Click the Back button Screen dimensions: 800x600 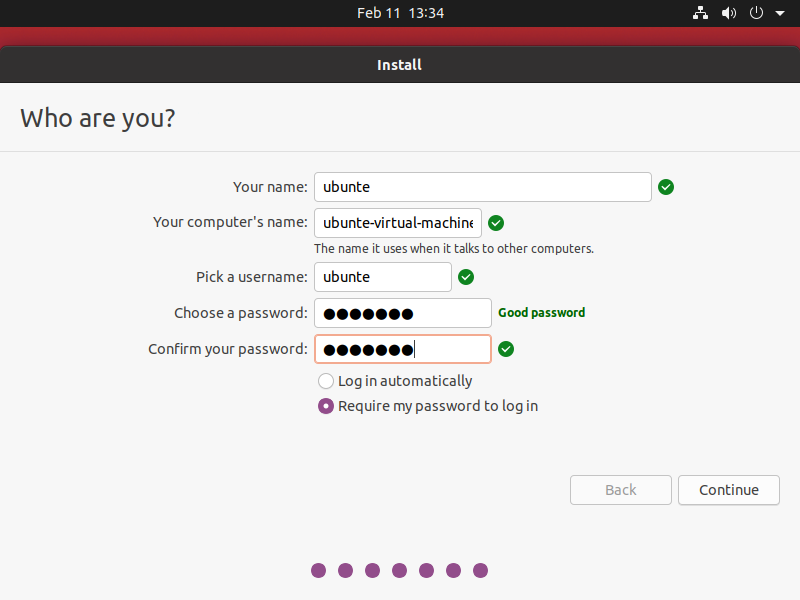tap(620, 490)
